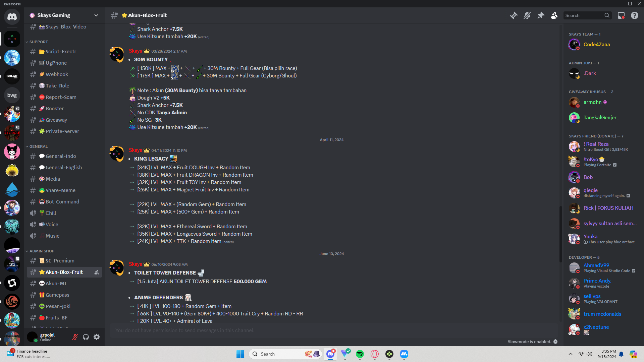The height and width of the screenshot is (362, 644).
Task: Toggle Deafen headphones
Action: tap(86, 337)
